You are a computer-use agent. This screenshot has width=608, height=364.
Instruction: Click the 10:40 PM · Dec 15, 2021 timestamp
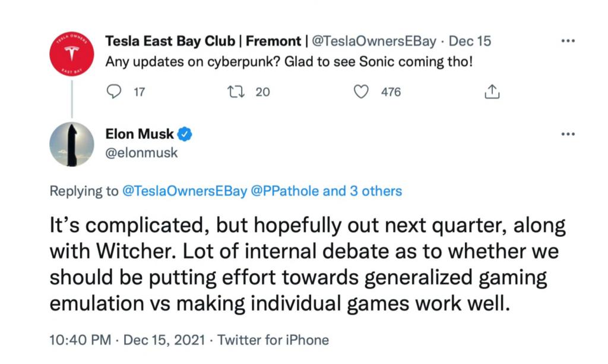coord(128,340)
